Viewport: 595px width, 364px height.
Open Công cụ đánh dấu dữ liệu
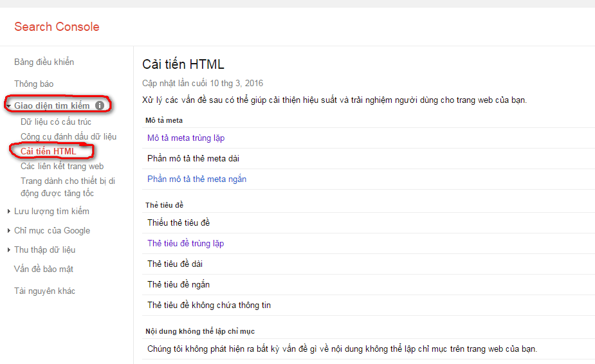point(69,136)
